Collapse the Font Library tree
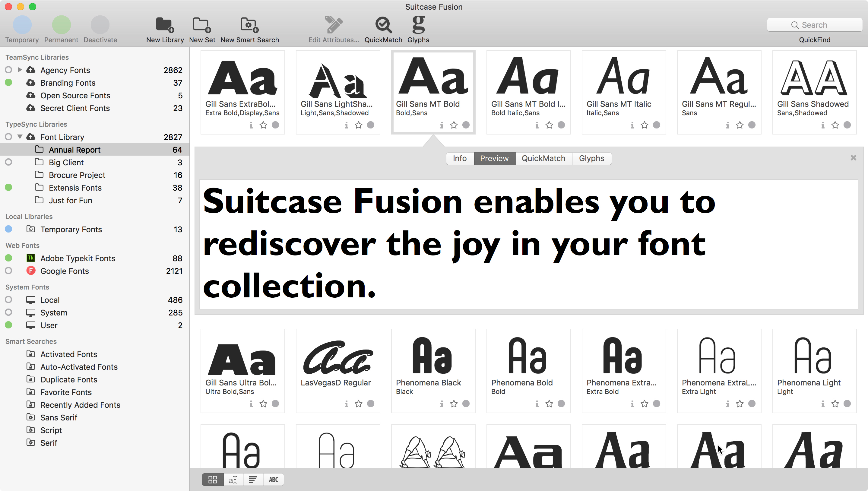This screenshot has height=491, width=868. click(20, 137)
